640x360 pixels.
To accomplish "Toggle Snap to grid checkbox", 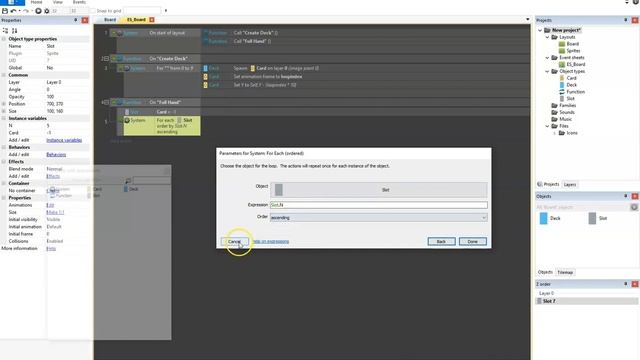I will pyautogui.click(x=92, y=11).
